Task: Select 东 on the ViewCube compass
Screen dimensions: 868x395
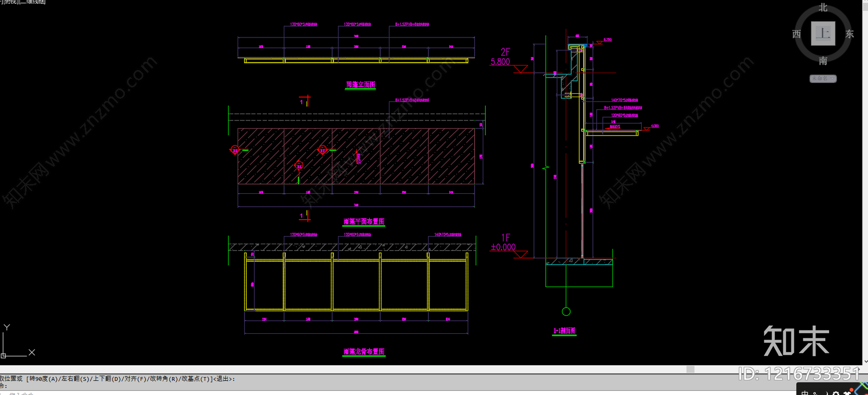Action: (x=850, y=34)
